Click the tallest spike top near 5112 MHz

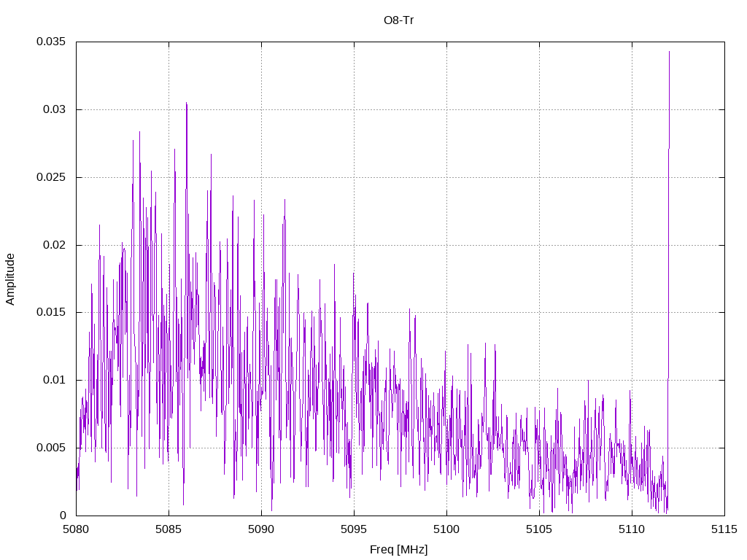pyautogui.click(x=670, y=52)
